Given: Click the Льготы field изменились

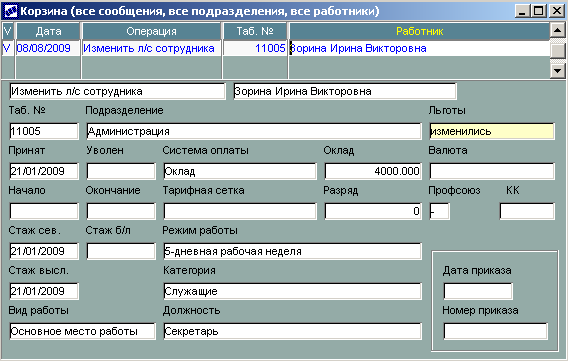Looking at the screenshot, I should pos(492,131).
